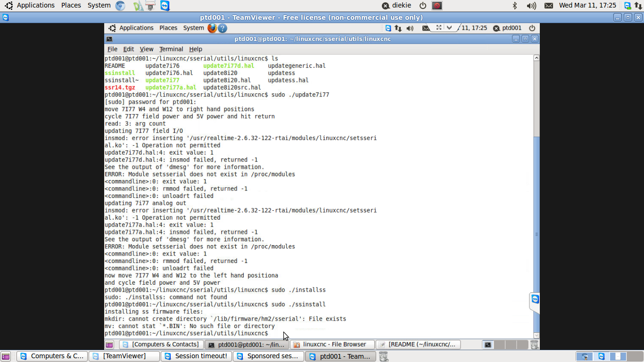
Task: Switch to README editor window in remote taskbar
Action: click(x=418, y=345)
